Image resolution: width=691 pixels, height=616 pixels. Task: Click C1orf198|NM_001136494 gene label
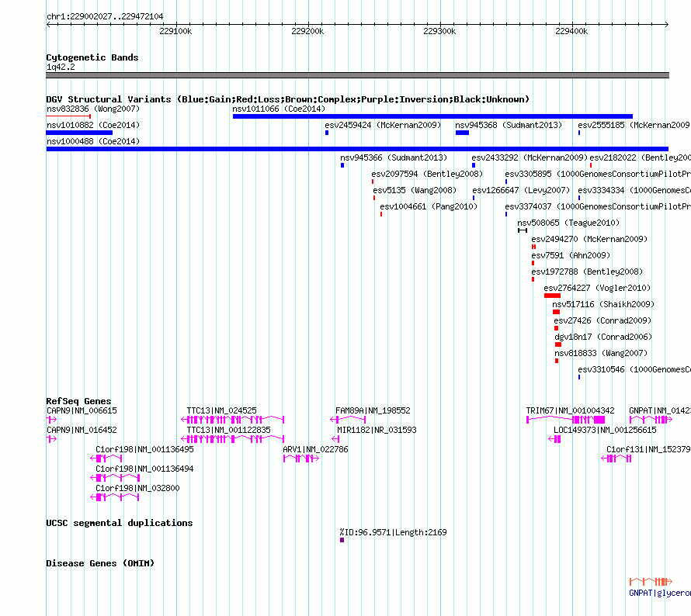tap(144, 469)
